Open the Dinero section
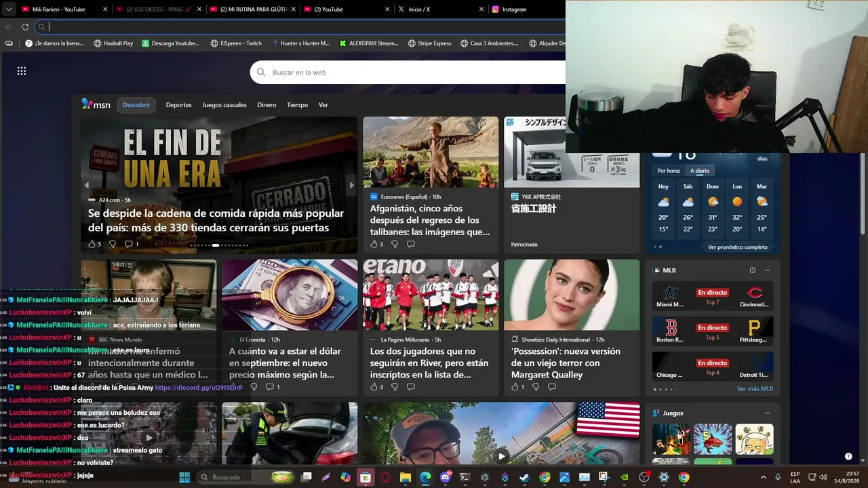Viewport: 868px width, 488px height. point(267,105)
